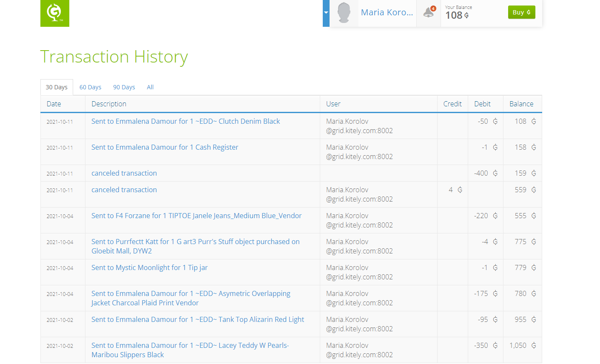Open the Asymetric Overlapping Jacket transaction
Screen dimensions: 600x364
[x=191, y=298]
